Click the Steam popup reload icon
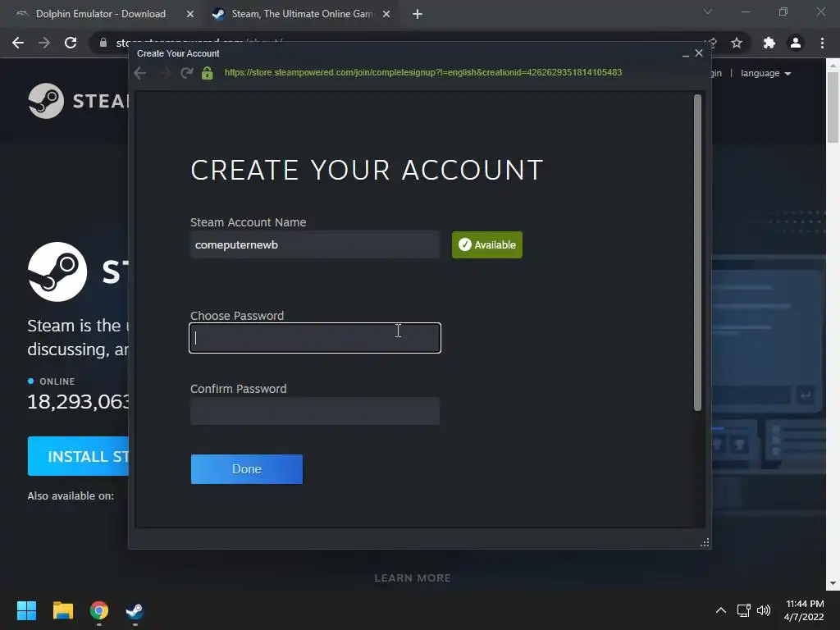The width and height of the screenshot is (840, 630). tap(186, 73)
